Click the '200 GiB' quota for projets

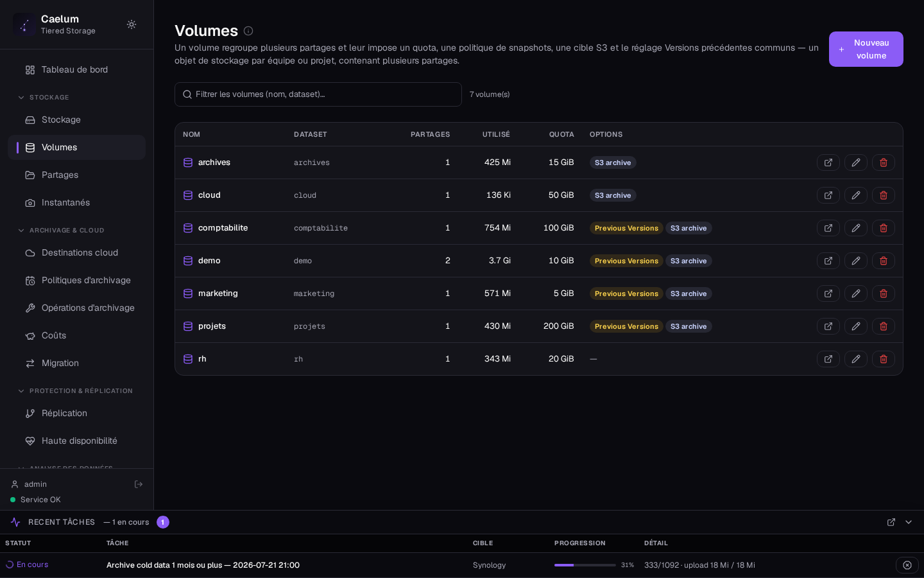coord(559,326)
